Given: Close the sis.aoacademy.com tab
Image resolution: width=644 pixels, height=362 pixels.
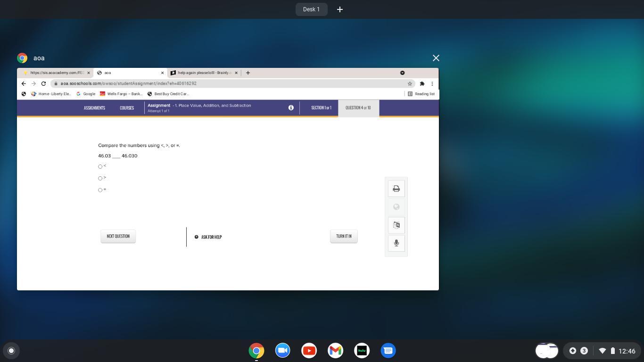Looking at the screenshot, I should point(89,73).
